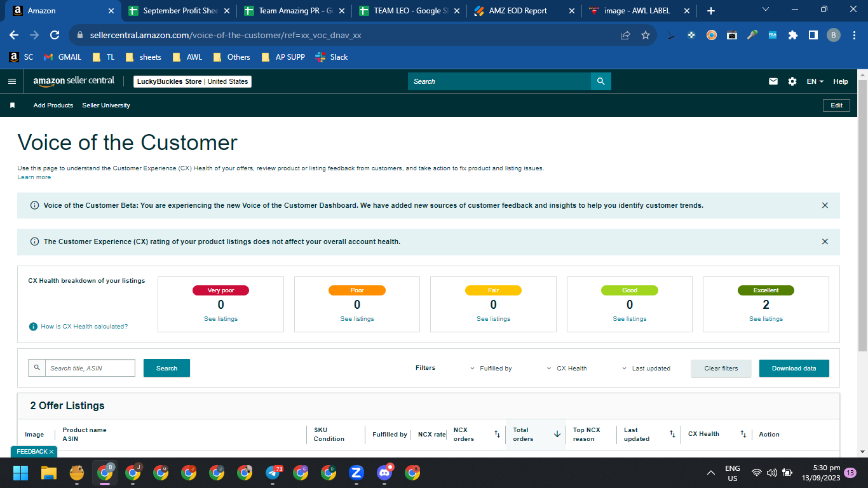This screenshot has height=488, width=868.
Task: See listings under Good
Action: point(630,319)
